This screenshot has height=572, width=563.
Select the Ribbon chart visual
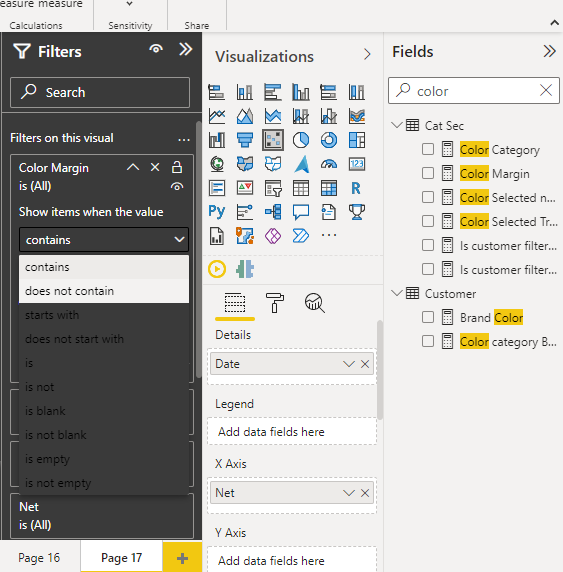point(356,116)
